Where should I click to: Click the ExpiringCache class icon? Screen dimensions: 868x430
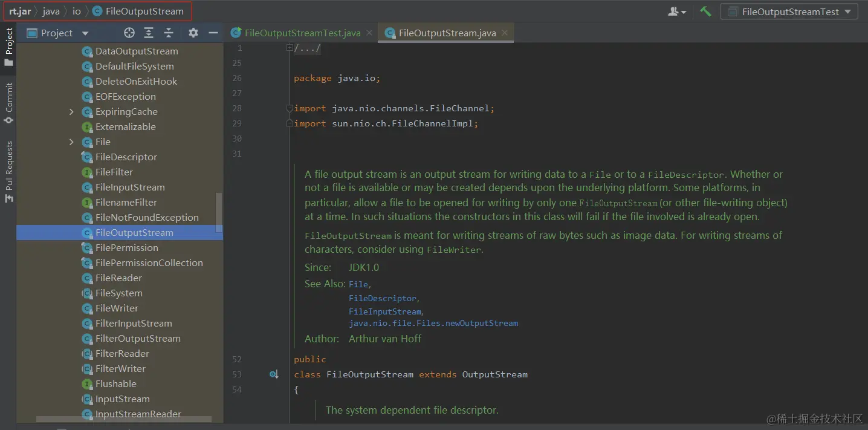tap(86, 111)
